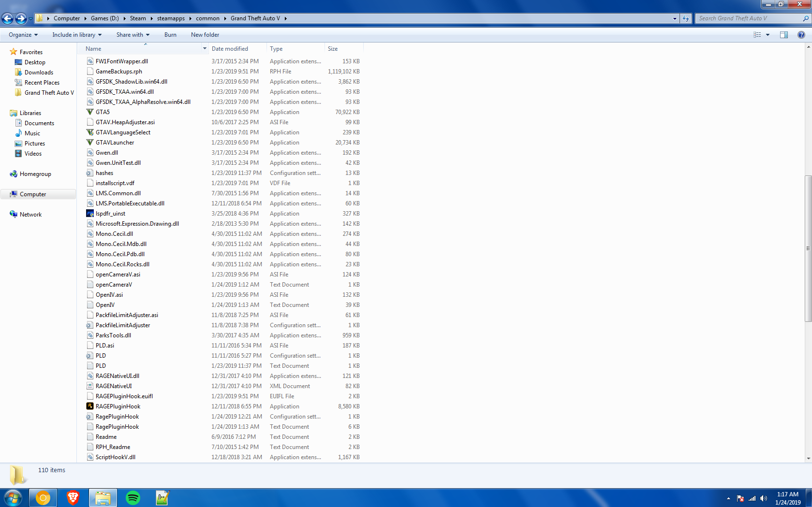
Task: Click common in the address breadcrumb
Action: [x=207, y=18]
